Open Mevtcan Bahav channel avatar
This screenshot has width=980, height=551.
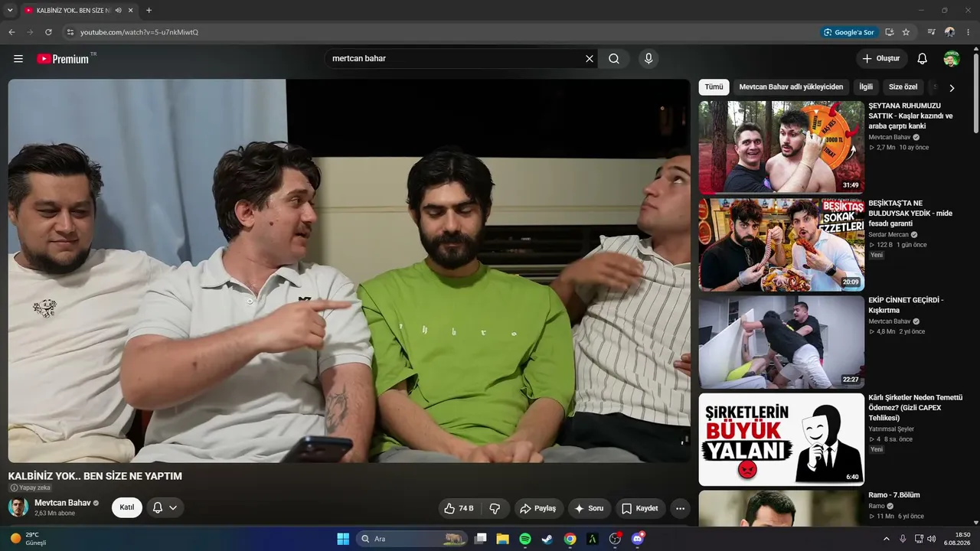pyautogui.click(x=18, y=507)
